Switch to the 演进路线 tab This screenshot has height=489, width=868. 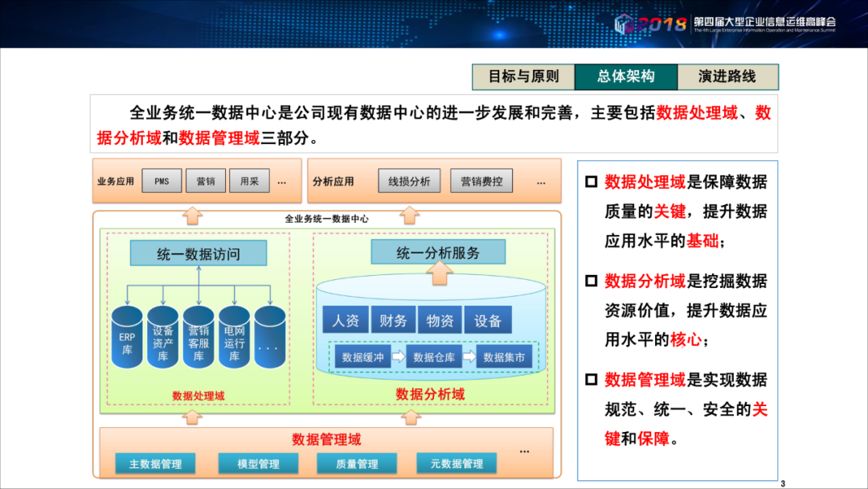[x=727, y=76]
